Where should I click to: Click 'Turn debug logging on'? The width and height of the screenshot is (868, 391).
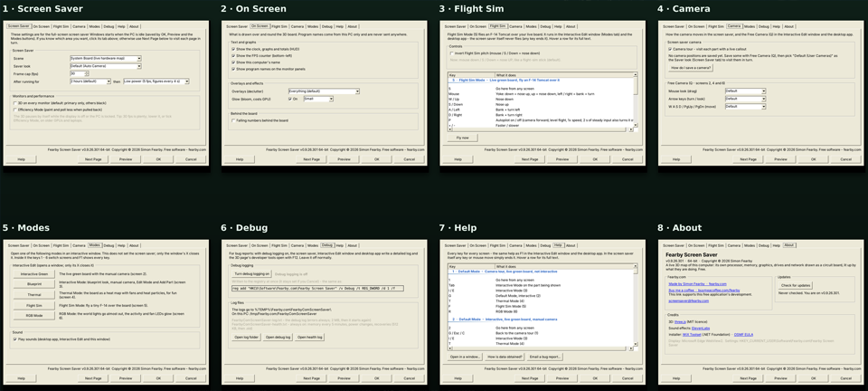click(251, 273)
